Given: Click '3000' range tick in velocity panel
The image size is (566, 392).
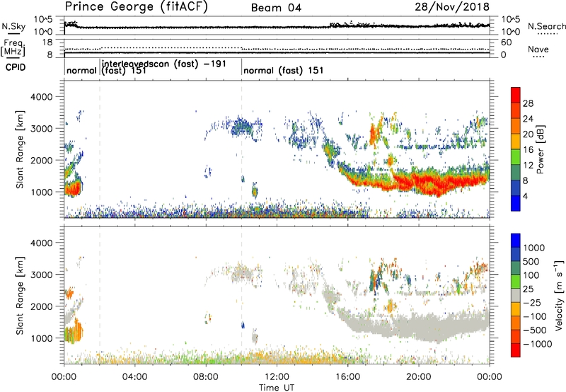Looking at the screenshot, I should (42, 275).
